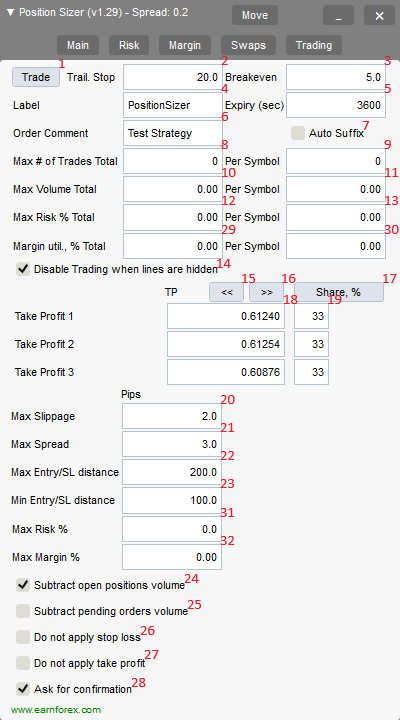The height and width of the screenshot is (720, 400).
Task: Minimize the panel with underscore button
Action: point(338,15)
